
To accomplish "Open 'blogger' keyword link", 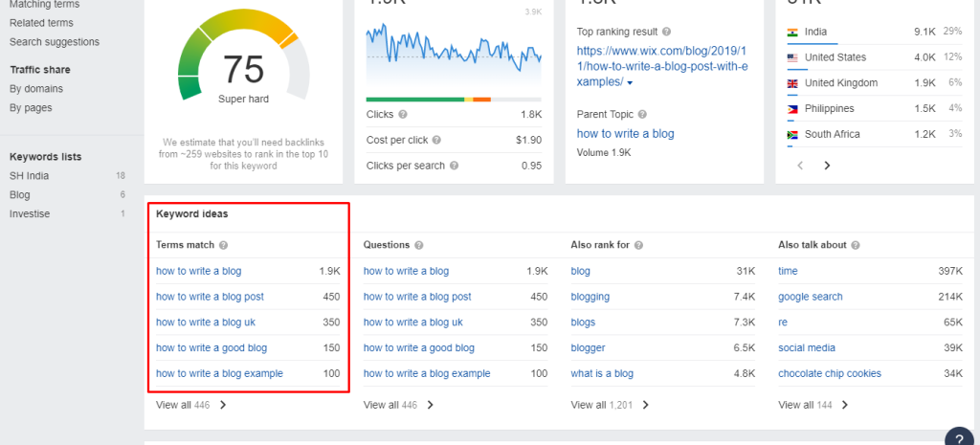I will point(588,348).
